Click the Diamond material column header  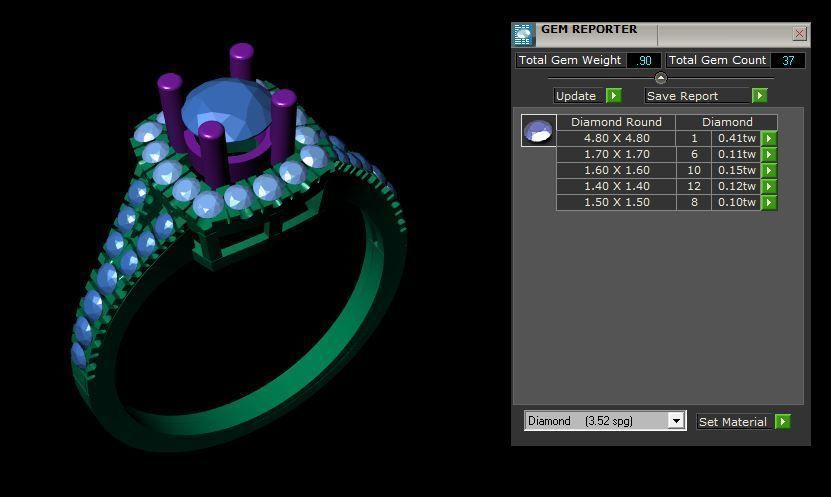pos(727,122)
